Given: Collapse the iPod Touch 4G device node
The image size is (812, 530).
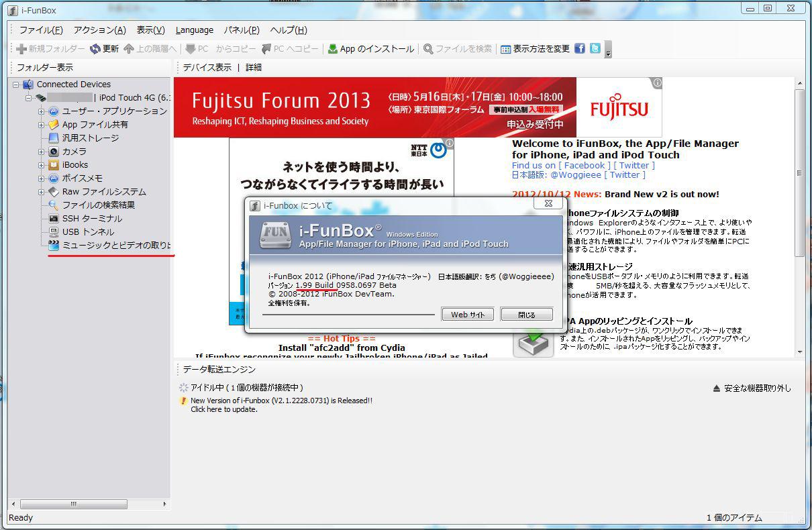Looking at the screenshot, I should pyautogui.click(x=28, y=98).
